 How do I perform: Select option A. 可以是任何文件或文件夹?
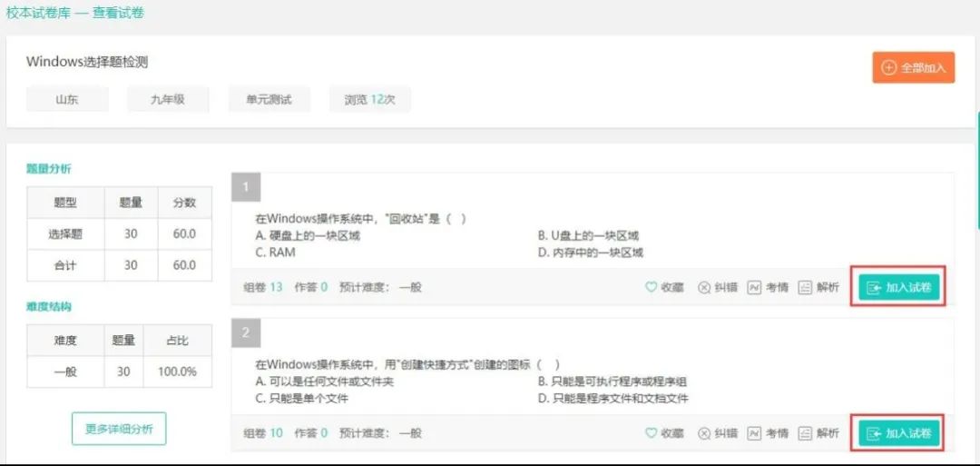325,382
